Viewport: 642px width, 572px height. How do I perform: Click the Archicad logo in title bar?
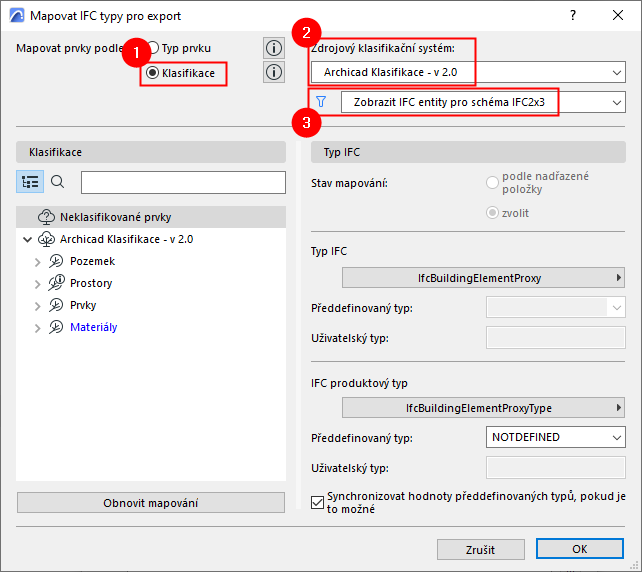pos(17,16)
